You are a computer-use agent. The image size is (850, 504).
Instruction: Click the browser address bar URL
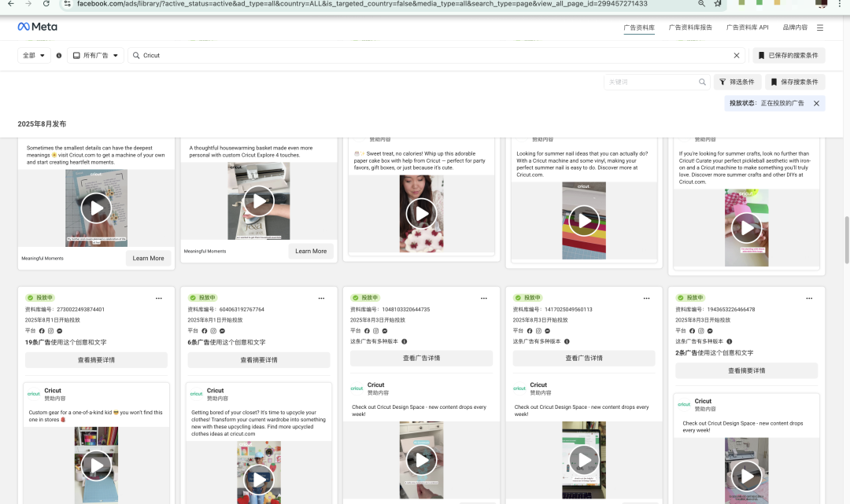(x=362, y=4)
